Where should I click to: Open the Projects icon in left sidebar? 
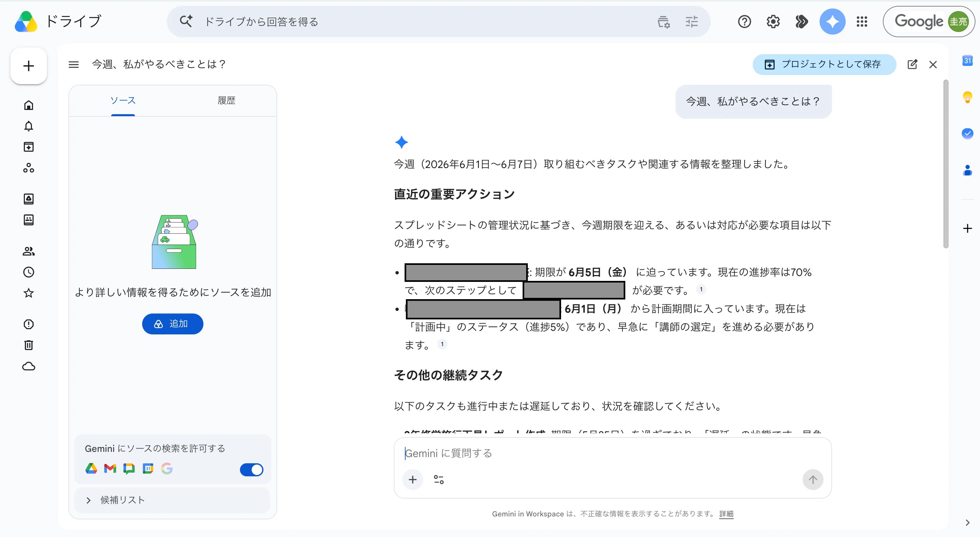[x=29, y=147]
